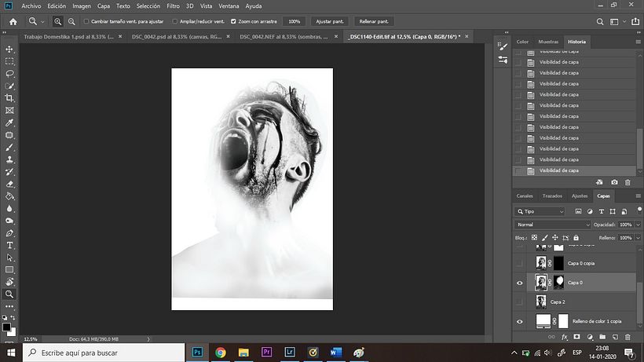Toggle lock transparent pixels icon
The height and width of the screenshot is (362, 644).
coord(534,238)
